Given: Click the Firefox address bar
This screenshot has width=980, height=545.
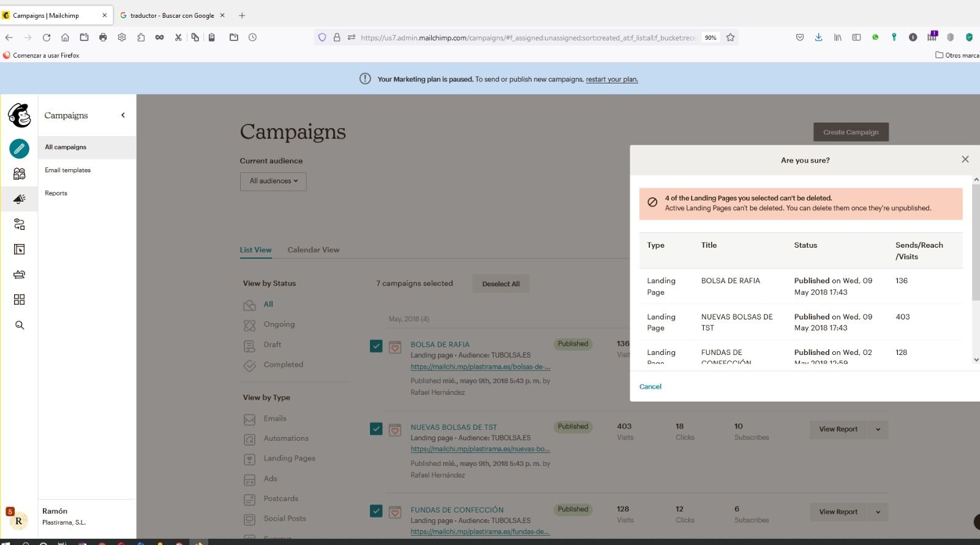Looking at the screenshot, I should click(x=527, y=37).
